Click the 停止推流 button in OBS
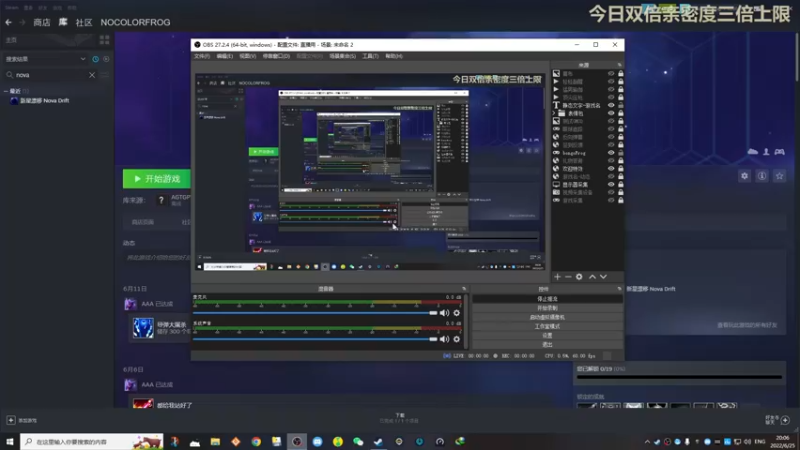Screen dimensions: 800x450 click(547, 299)
